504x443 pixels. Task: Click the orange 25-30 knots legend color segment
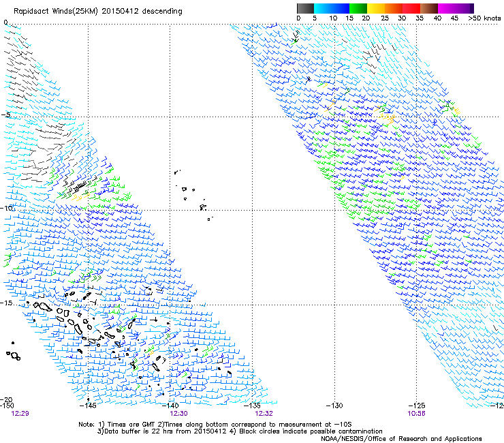point(394,8)
